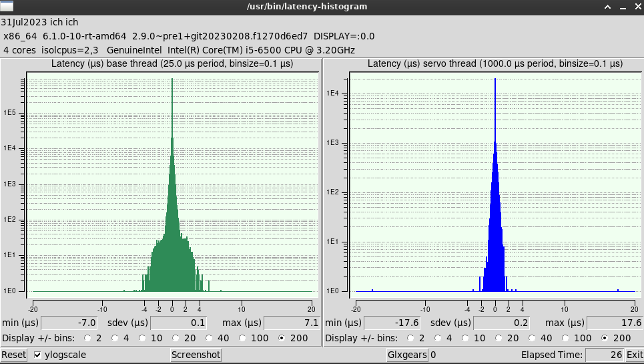Select servo thread 200 bins radio button
The width and height of the screenshot is (644, 364).
tap(605, 338)
